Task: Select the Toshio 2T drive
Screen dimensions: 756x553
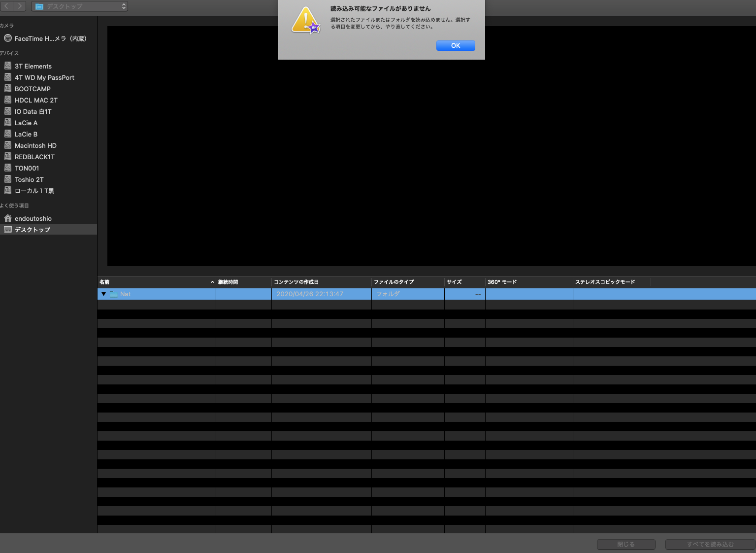Action: point(29,179)
